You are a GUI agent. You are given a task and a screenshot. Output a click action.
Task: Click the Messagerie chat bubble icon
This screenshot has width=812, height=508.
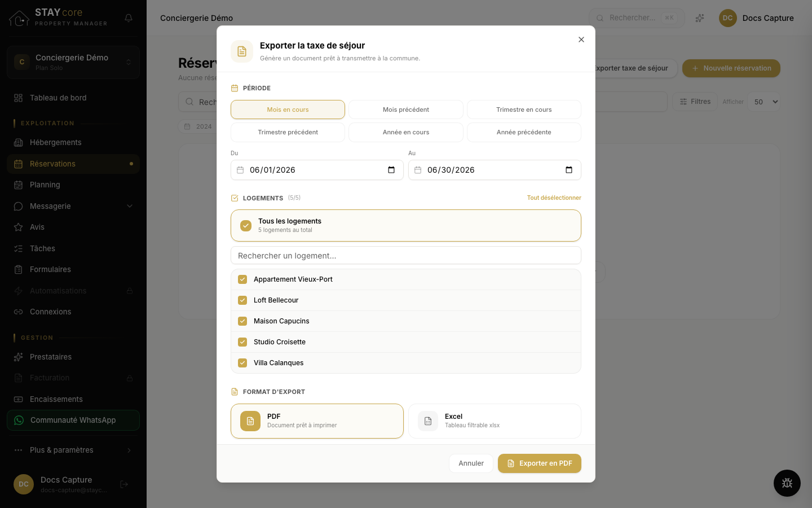pyautogui.click(x=18, y=206)
